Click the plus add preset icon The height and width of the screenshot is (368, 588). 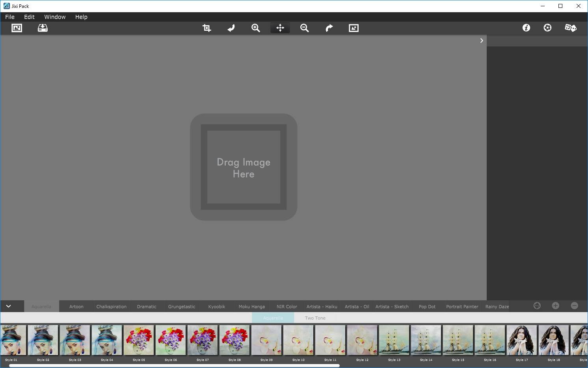[x=556, y=306]
